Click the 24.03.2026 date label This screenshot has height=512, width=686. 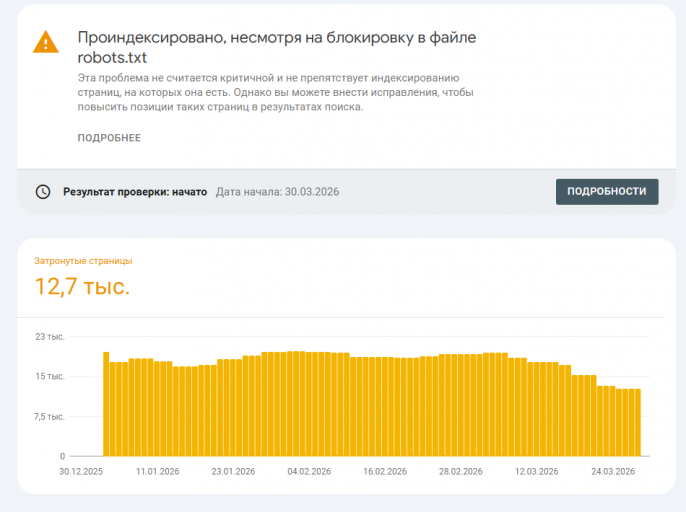[613, 471]
